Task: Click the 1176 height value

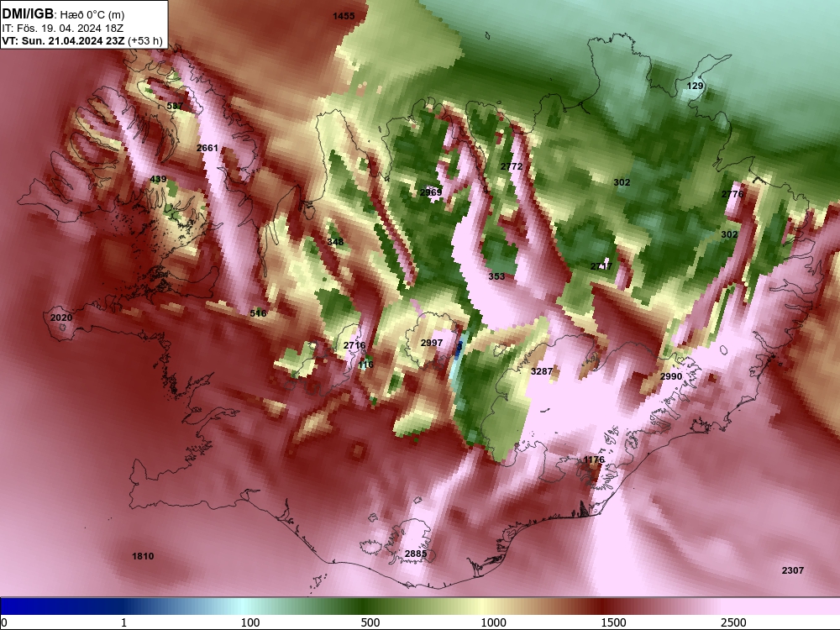Action: pos(594,459)
